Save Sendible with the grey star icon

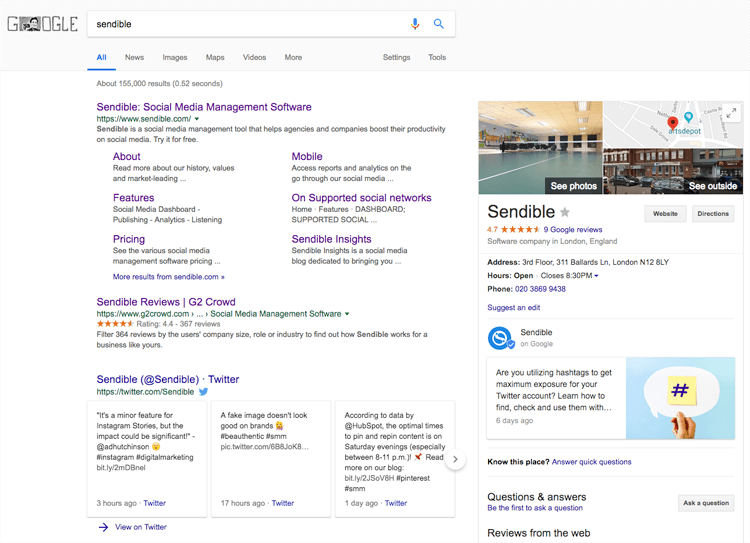click(565, 212)
